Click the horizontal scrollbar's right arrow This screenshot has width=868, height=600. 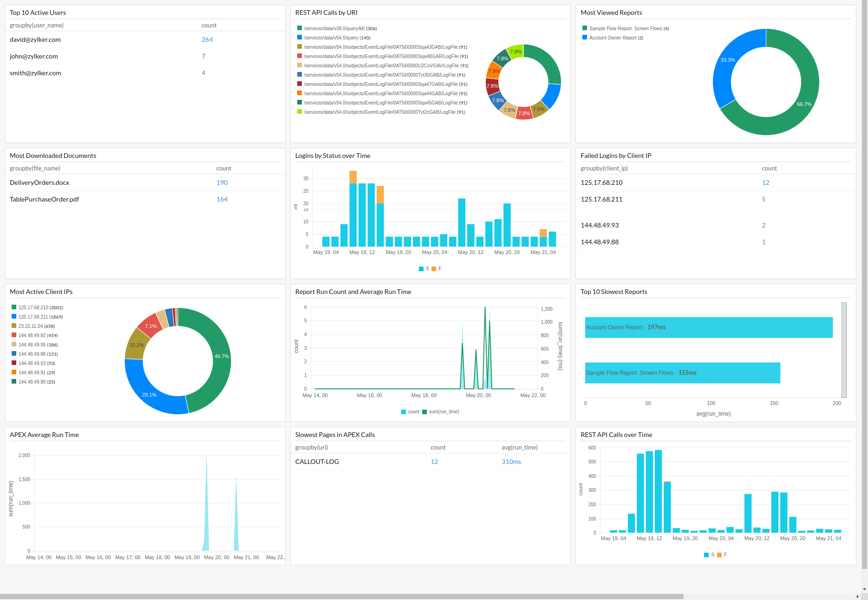[x=857, y=596]
